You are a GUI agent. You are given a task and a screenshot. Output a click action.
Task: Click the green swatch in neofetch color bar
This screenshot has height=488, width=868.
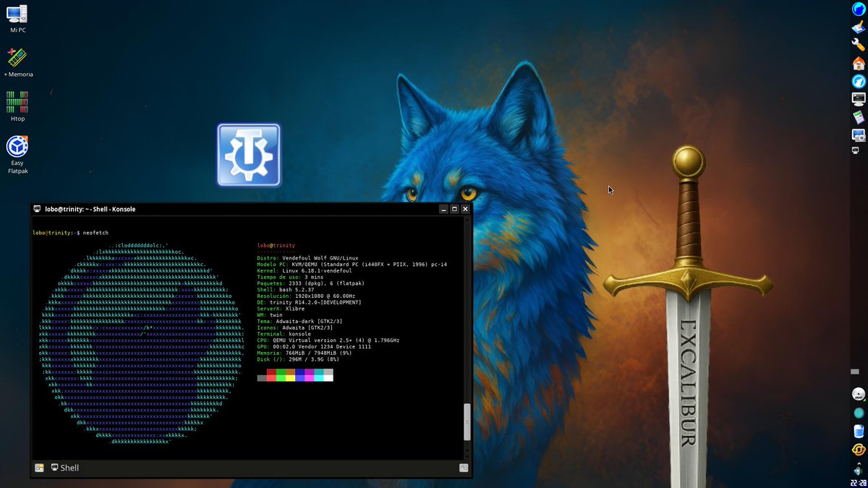coord(281,372)
